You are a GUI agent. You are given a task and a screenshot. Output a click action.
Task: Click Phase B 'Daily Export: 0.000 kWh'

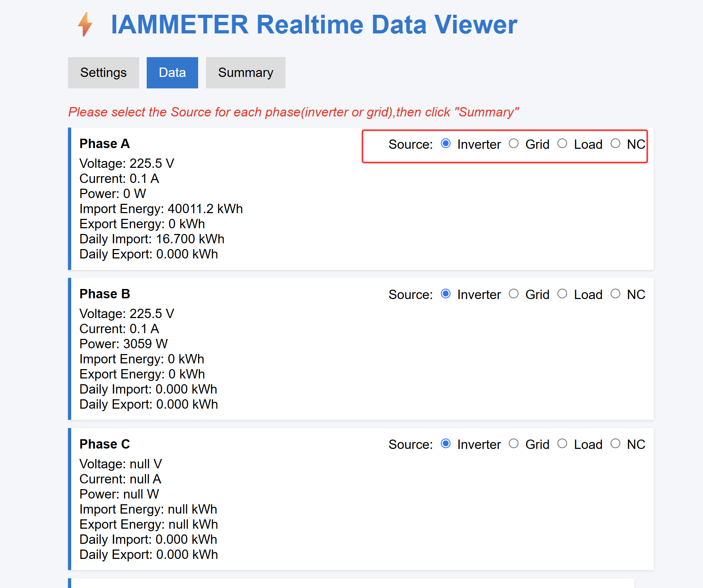click(149, 404)
